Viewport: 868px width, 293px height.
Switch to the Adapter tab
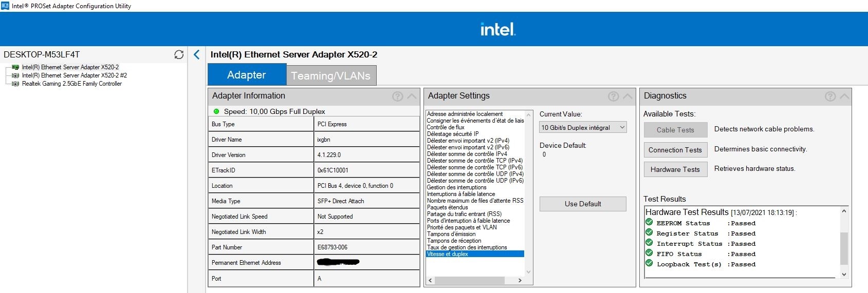coord(247,75)
